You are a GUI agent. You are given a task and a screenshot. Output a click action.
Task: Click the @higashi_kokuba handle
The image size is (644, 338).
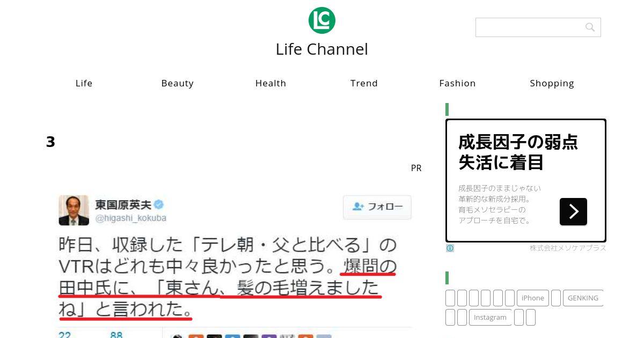point(131,218)
